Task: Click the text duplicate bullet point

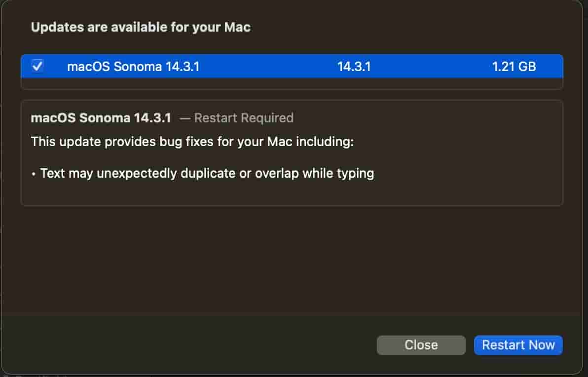Action: click(202, 173)
